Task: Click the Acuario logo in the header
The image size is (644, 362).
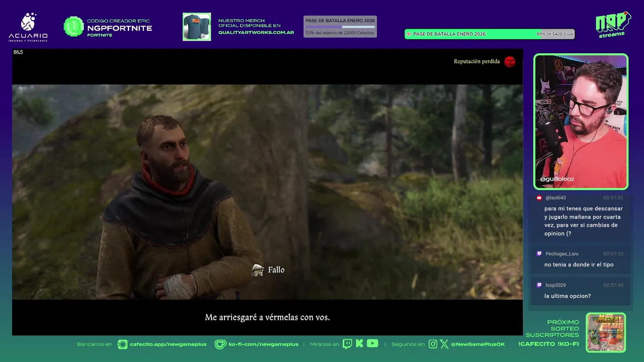Action: [28, 27]
